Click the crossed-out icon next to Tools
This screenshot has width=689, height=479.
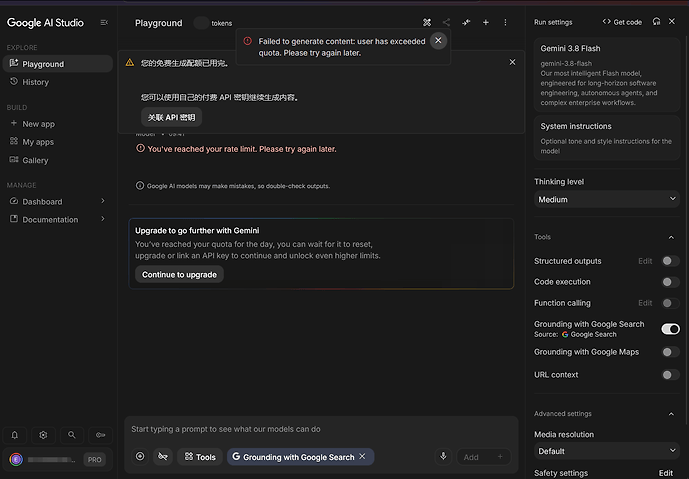(x=163, y=457)
